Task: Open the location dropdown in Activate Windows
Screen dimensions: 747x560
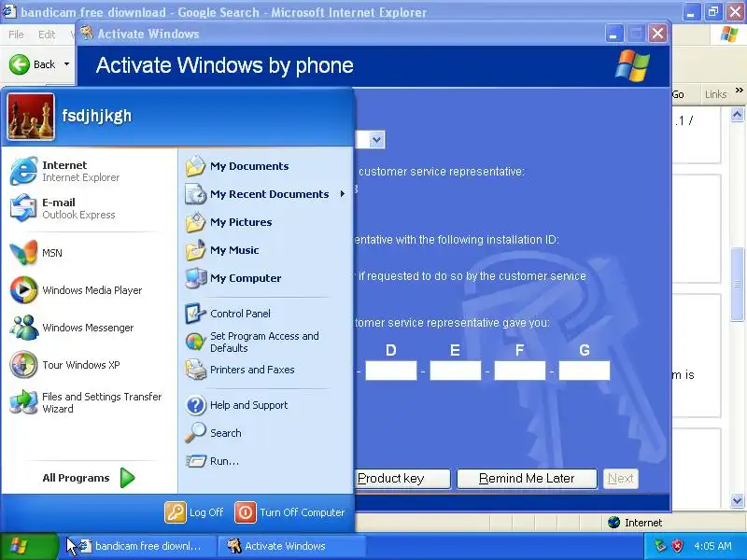Action: click(376, 140)
